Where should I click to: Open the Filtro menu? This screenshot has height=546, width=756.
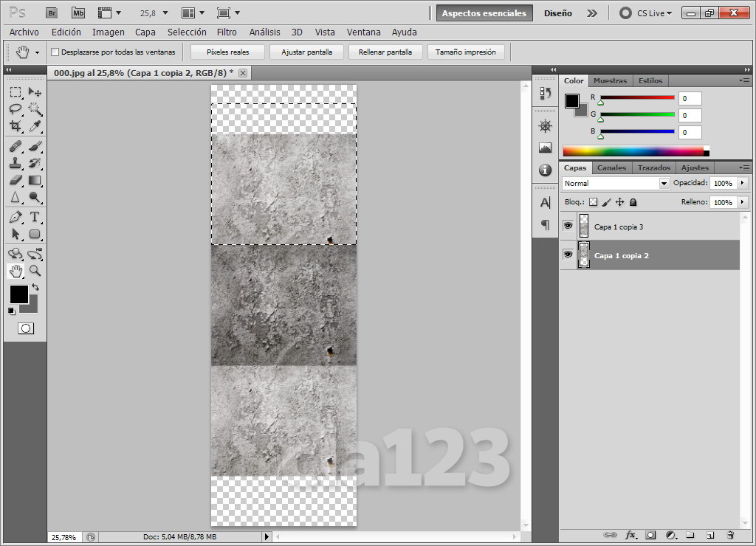click(227, 32)
